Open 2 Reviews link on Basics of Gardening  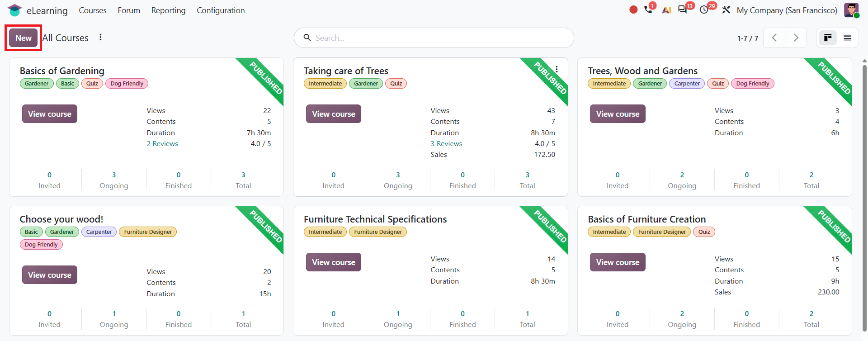pyautogui.click(x=162, y=143)
